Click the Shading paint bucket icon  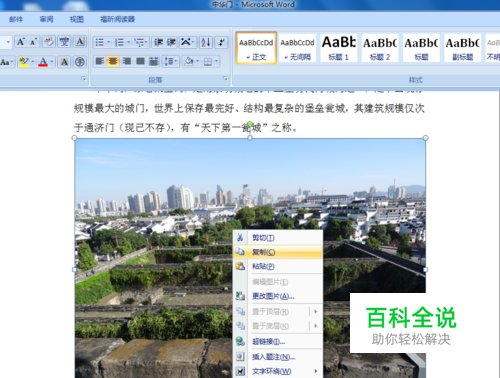(189, 61)
